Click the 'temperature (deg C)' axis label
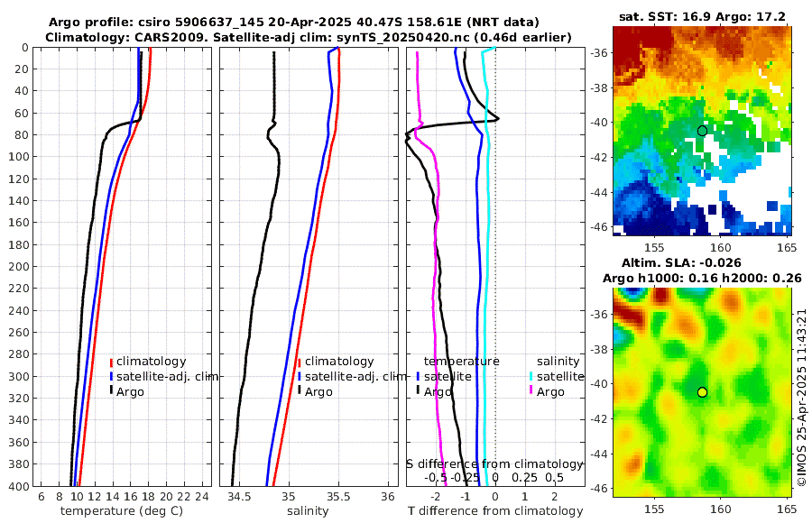The width and height of the screenshot is (812, 523). [x=120, y=511]
